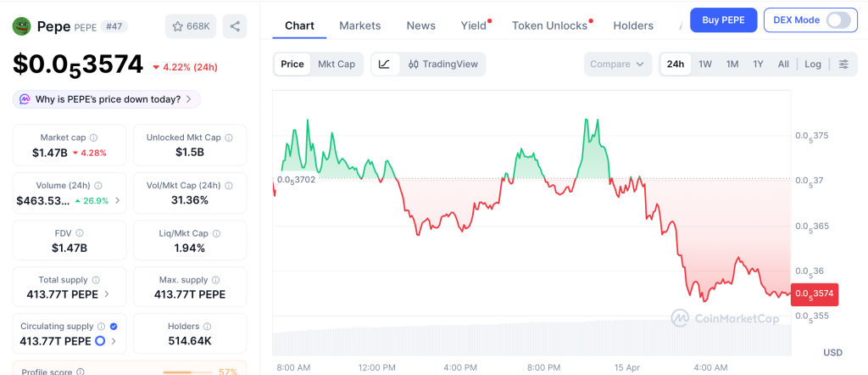Switch to Token Unlocks tab
The width and height of the screenshot is (868, 375).
pyautogui.click(x=549, y=25)
